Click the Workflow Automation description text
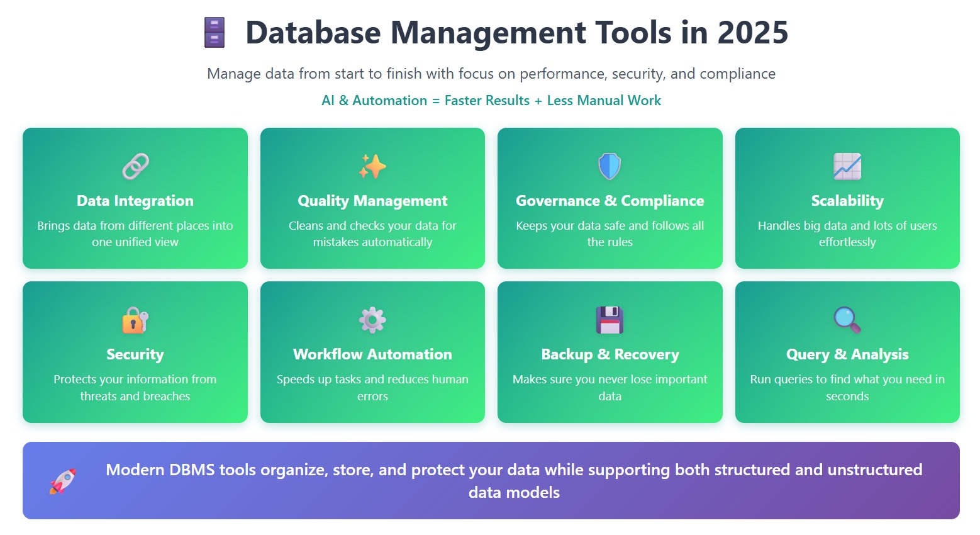Image resolution: width=980 pixels, height=535 pixels. pyautogui.click(x=372, y=388)
